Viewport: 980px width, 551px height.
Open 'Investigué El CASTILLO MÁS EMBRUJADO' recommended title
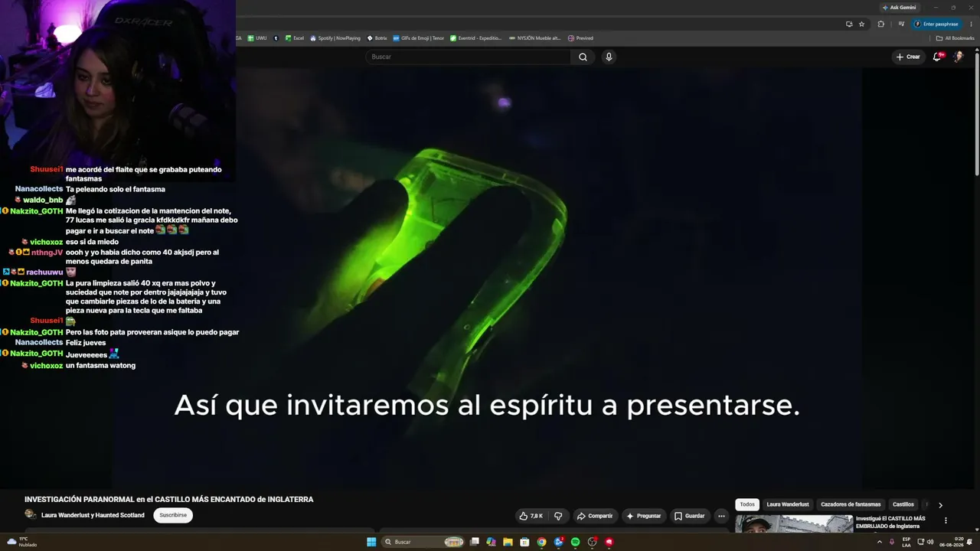click(x=890, y=522)
